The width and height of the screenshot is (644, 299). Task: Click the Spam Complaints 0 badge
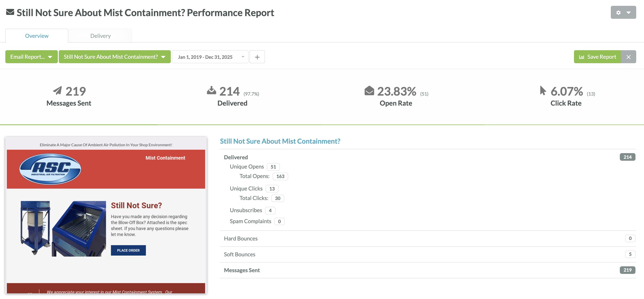tap(279, 221)
